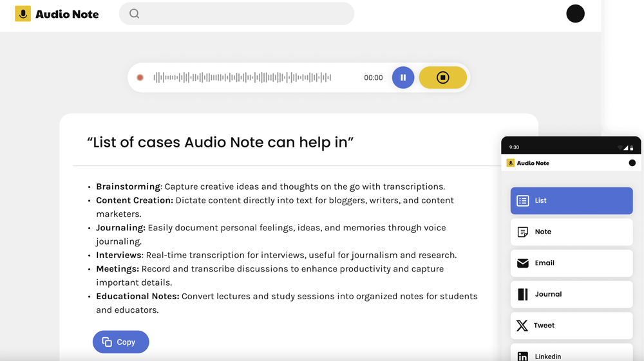
Task: Click the "Brainstorming" bullet heading
Action: pos(128,187)
